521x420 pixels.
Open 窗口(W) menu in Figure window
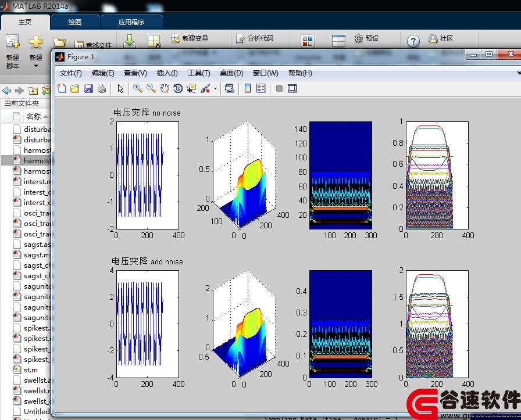tap(266, 73)
